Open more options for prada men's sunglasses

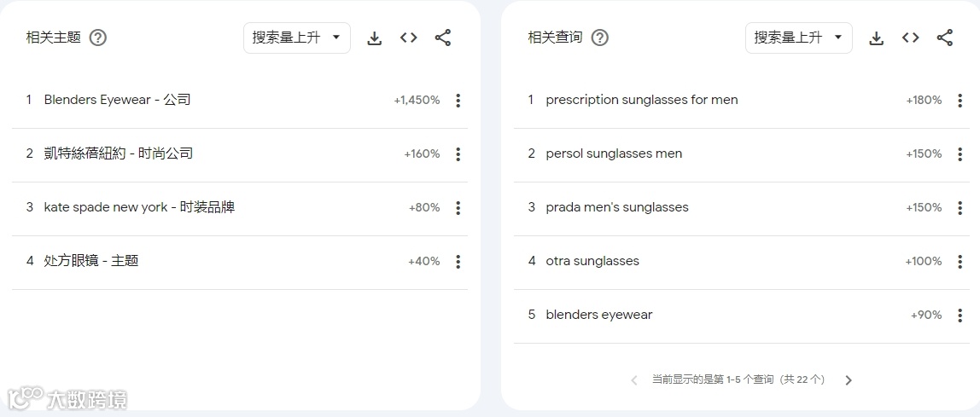pos(960,208)
